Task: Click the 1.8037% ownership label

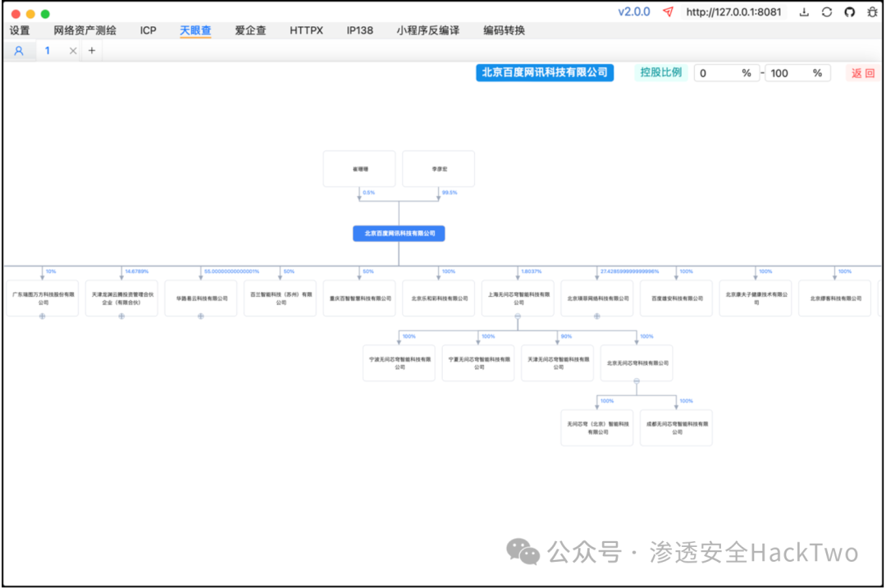Action: [531, 271]
